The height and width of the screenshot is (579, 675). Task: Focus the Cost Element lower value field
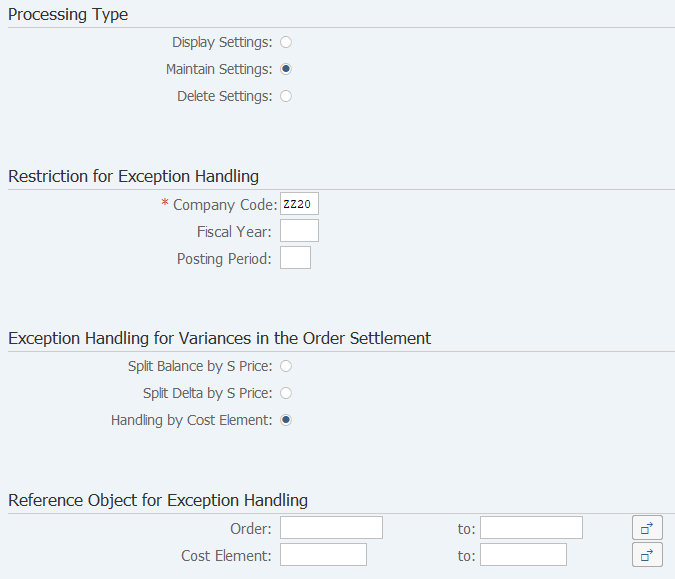(323, 555)
